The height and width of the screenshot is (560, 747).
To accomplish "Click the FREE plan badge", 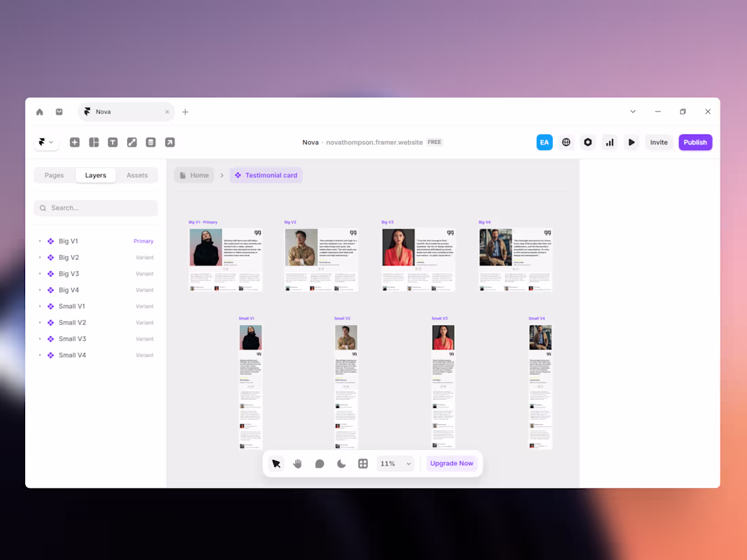I will click(x=435, y=142).
